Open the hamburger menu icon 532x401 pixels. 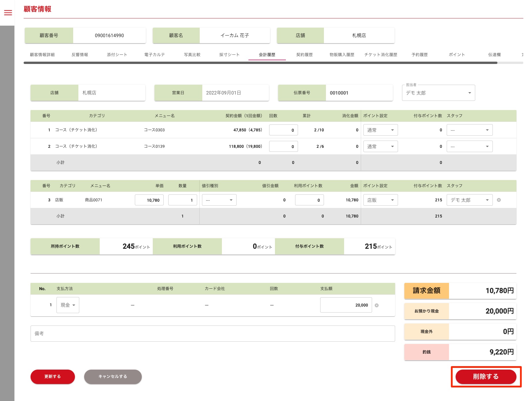[8, 13]
